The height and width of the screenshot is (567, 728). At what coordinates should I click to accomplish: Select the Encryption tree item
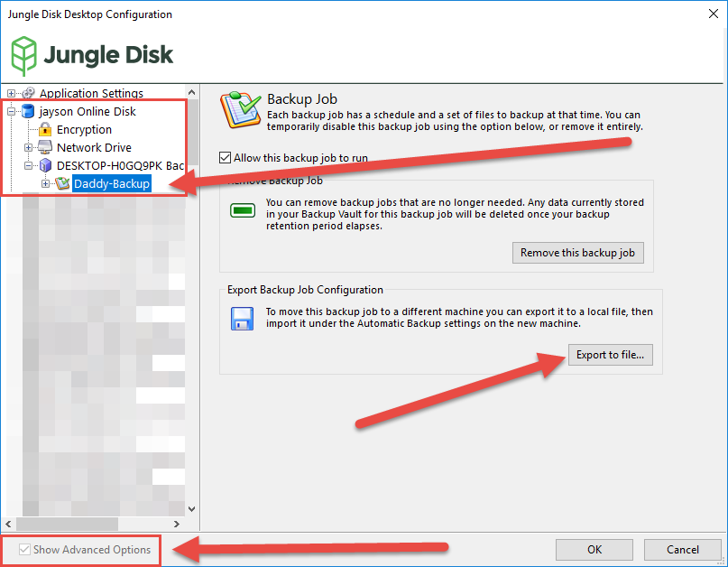[84, 130]
